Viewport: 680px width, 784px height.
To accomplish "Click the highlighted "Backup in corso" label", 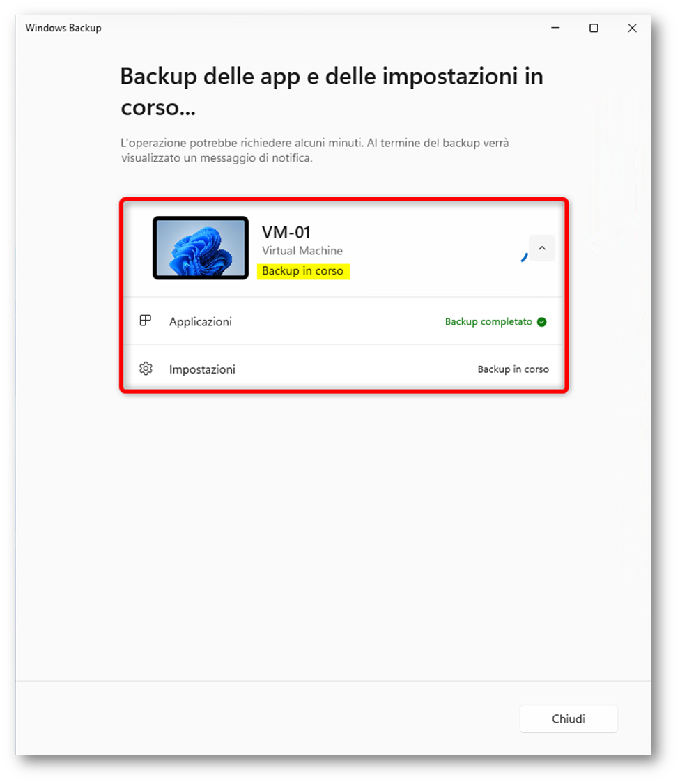I will pyautogui.click(x=302, y=271).
